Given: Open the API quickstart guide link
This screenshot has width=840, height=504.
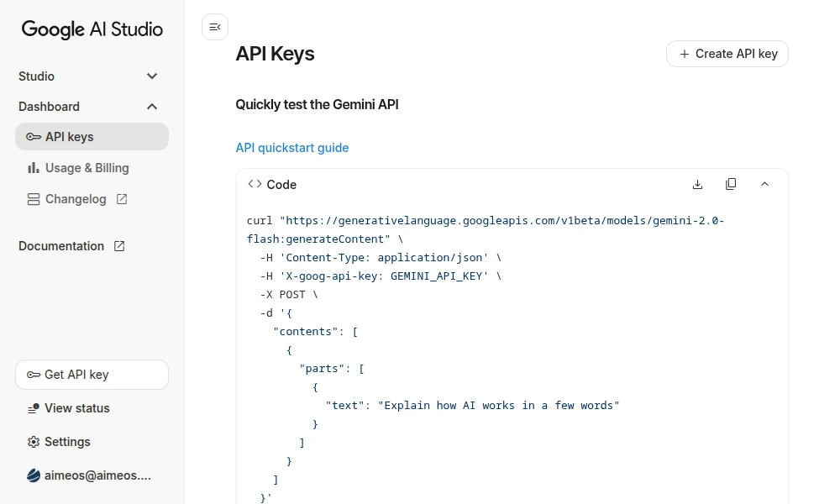Looking at the screenshot, I should tap(291, 148).
